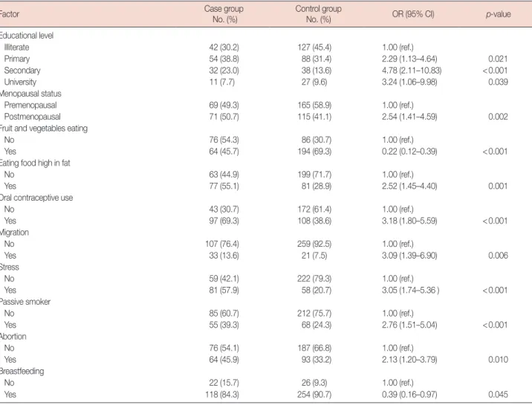Click the 'Premenopausal' row label
532x405 pixels.
30,105
